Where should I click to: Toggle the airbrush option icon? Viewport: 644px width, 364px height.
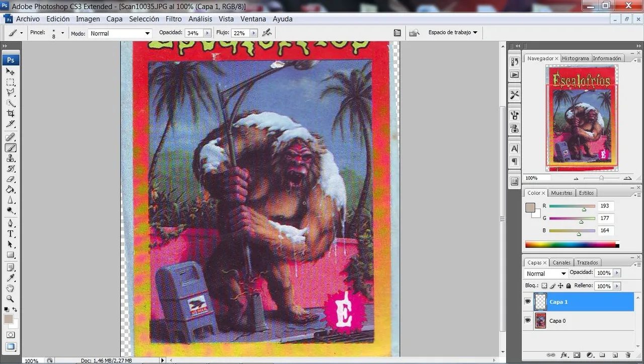pyautogui.click(x=267, y=33)
